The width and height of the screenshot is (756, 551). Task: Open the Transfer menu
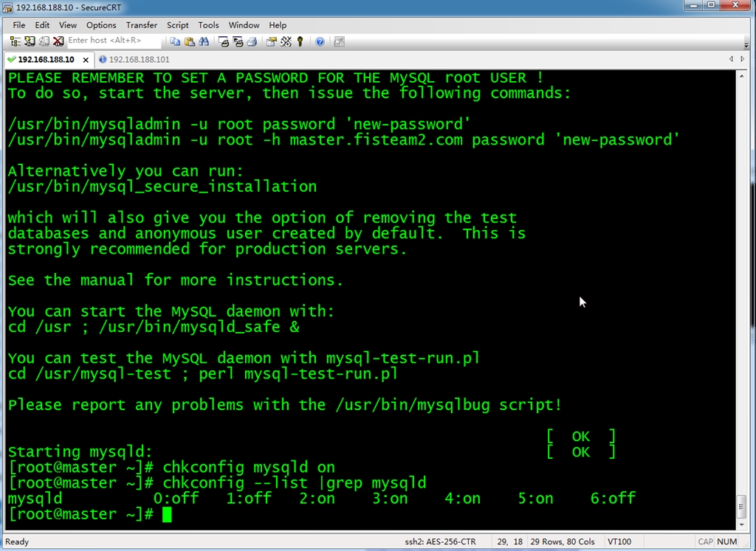pos(141,25)
